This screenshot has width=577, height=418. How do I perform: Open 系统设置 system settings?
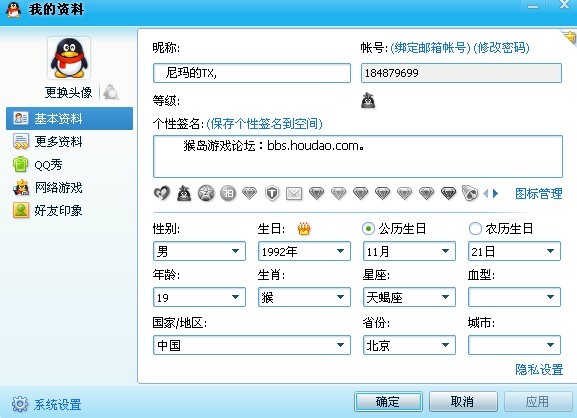58,405
